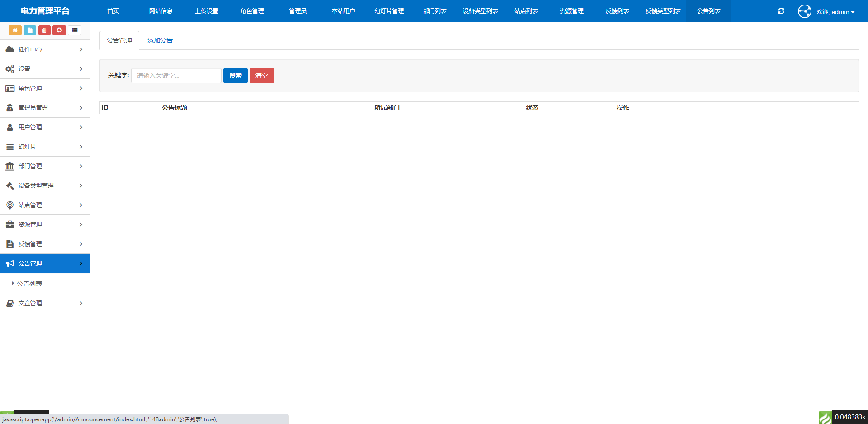868x424 pixels.
Task: Click the cloud icon for 插件中心
Action: (x=10, y=49)
